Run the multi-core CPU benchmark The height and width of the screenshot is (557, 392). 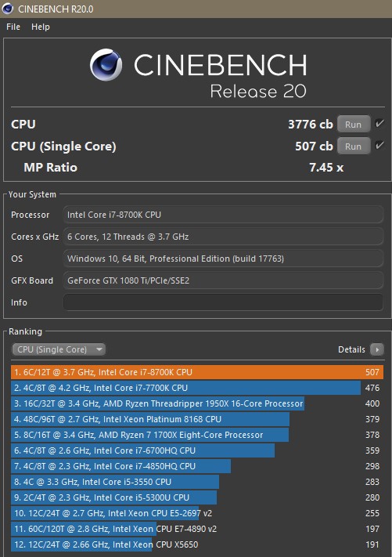tap(354, 125)
